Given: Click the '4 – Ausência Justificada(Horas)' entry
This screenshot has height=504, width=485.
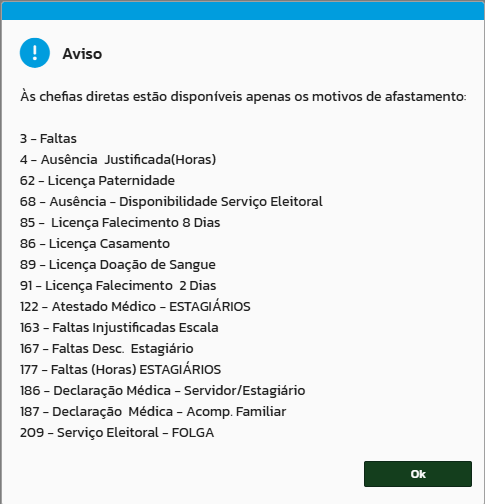Looking at the screenshot, I should (x=118, y=159).
